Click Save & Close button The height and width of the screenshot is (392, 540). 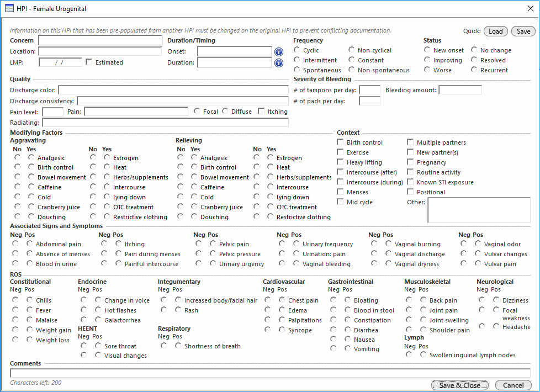point(460,385)
